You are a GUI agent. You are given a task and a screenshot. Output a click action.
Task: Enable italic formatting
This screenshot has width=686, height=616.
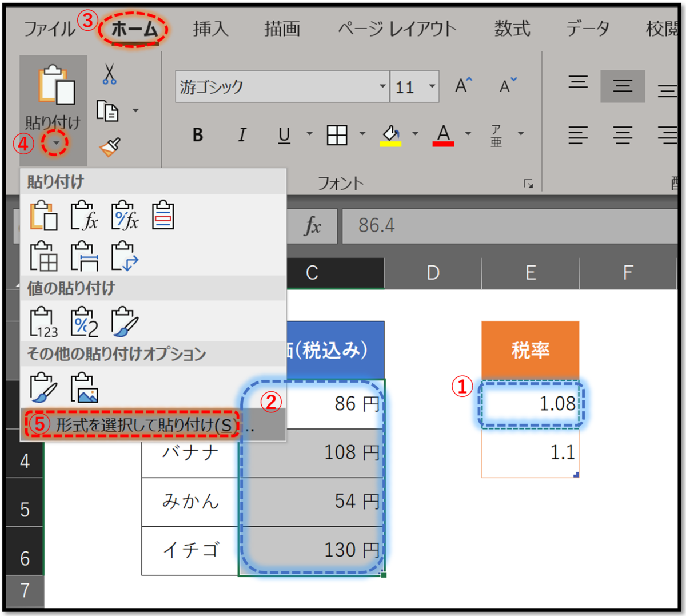coord(241,135)
